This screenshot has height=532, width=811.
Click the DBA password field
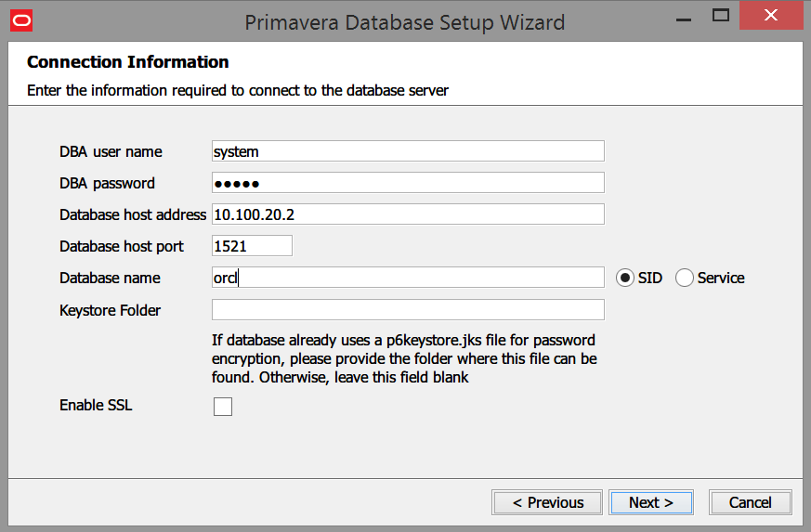[408, 183]
